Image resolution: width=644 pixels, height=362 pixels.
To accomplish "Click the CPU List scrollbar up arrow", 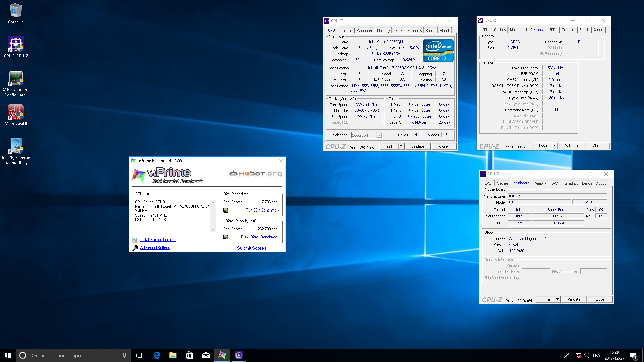I will [x=213, y=203].
